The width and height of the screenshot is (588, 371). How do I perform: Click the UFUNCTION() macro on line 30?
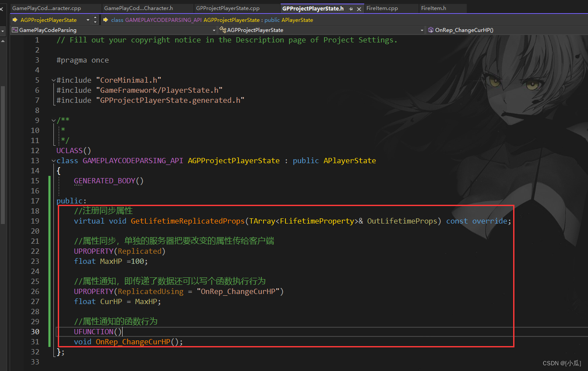(x=98, y=332)
